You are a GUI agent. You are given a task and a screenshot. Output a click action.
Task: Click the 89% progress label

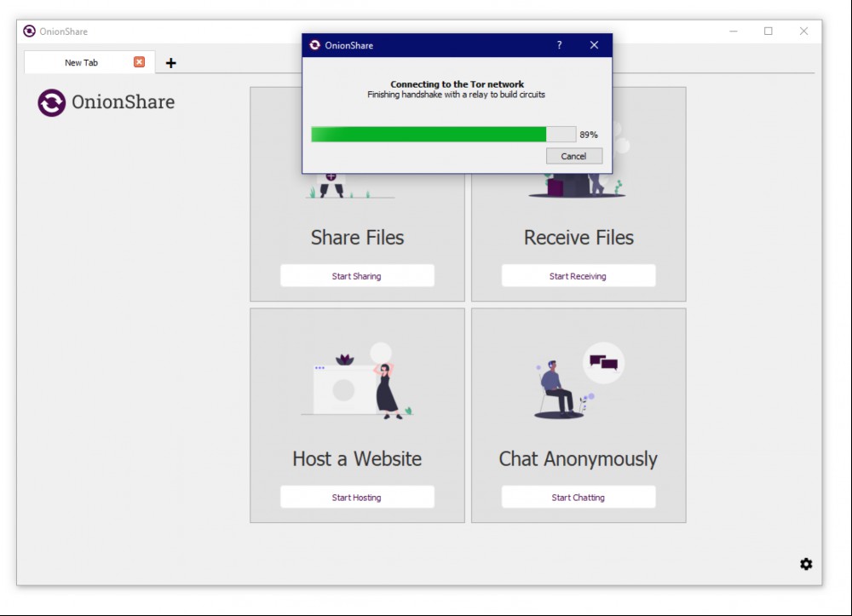point(589,135)
